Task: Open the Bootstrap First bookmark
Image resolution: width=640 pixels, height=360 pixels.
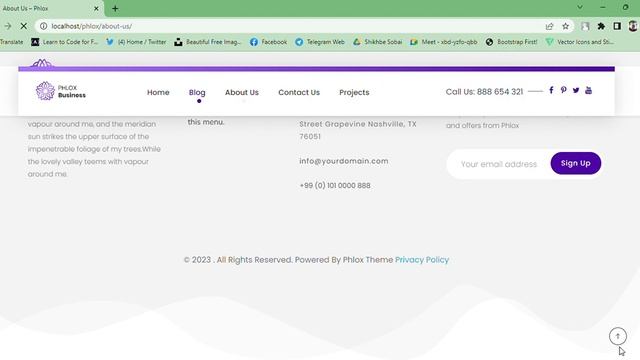Action: 511,42
